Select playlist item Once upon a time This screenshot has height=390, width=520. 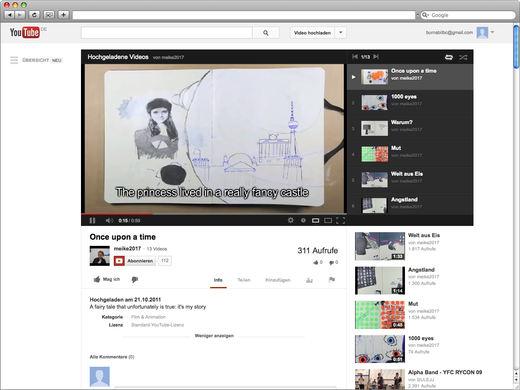410,77
